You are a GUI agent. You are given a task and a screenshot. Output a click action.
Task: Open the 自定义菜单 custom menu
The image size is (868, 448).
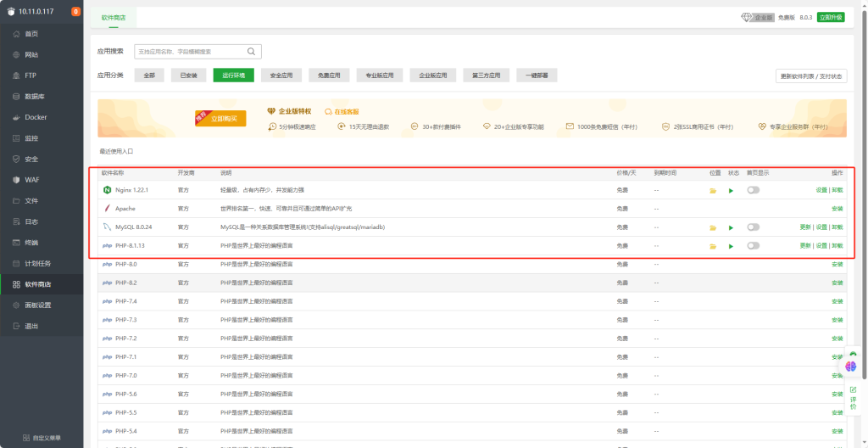[x=42, y=438]
